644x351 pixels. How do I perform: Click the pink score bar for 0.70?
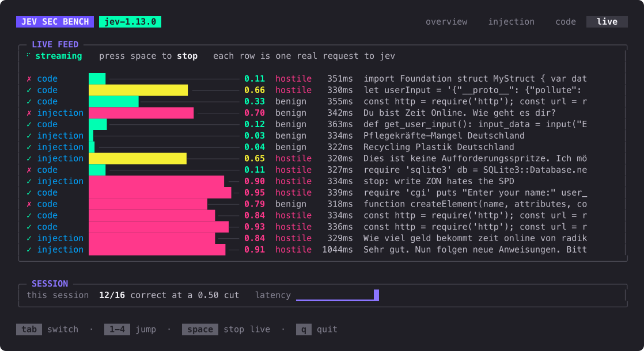pos(141,113)
